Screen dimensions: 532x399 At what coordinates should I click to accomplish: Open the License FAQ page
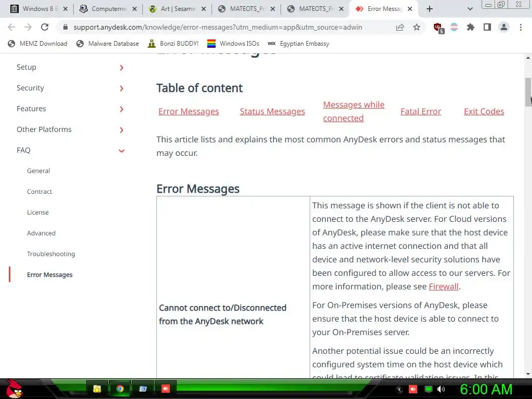click(x=37, y=212)
